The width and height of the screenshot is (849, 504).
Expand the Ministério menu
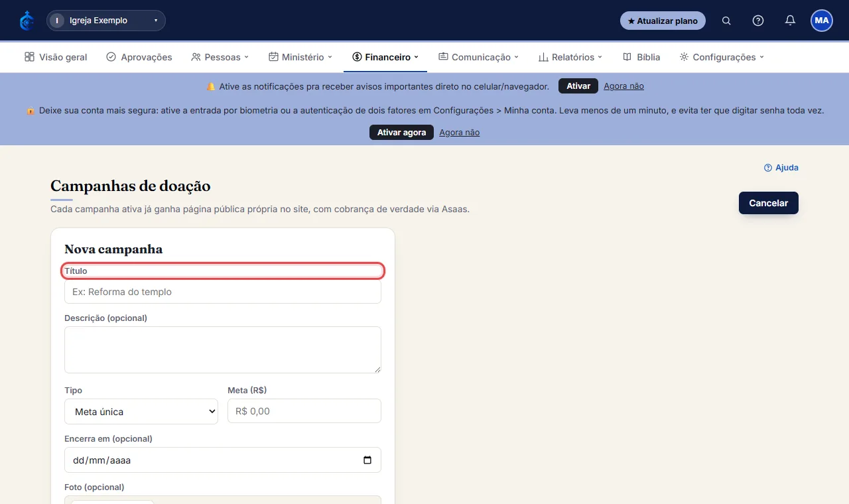[300, 57]
